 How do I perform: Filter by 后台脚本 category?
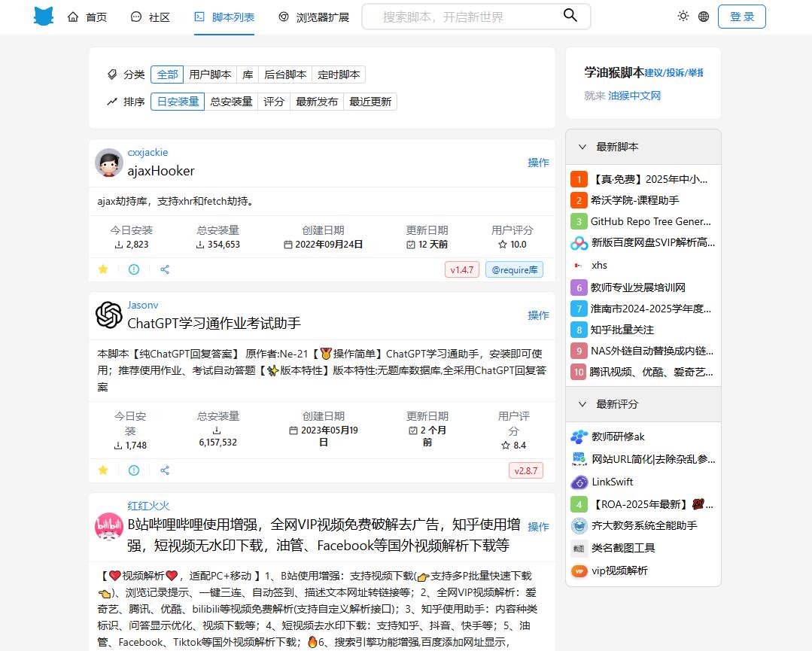pos(285,75)
